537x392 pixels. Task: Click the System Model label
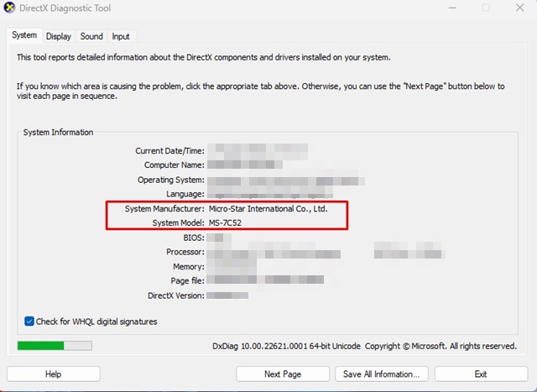click(178, 222)
